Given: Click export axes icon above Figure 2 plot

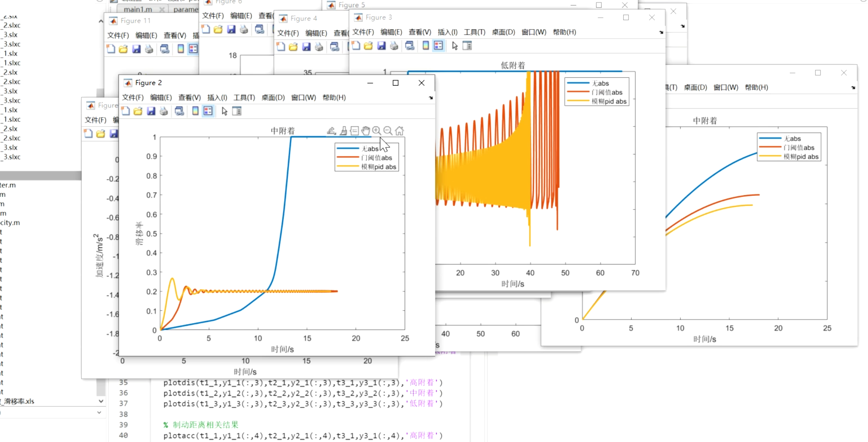Looking at the screenshot, I should pyautogui.click(x=331, y=131).
